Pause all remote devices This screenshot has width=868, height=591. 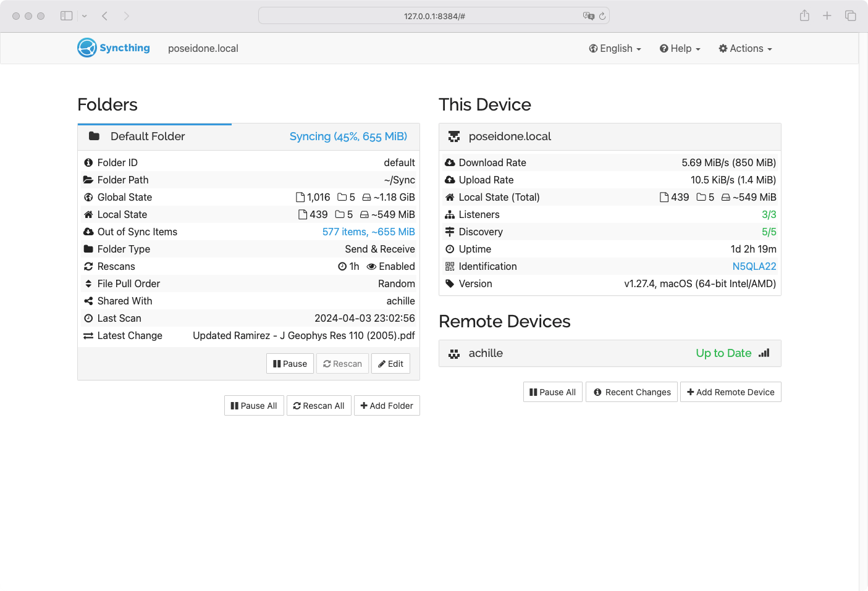553,392
